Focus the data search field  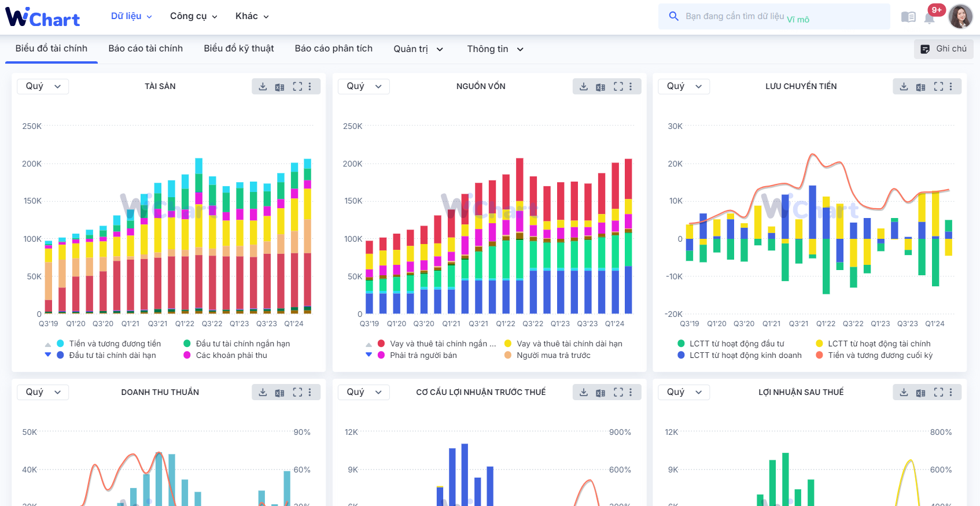(774, 16)
